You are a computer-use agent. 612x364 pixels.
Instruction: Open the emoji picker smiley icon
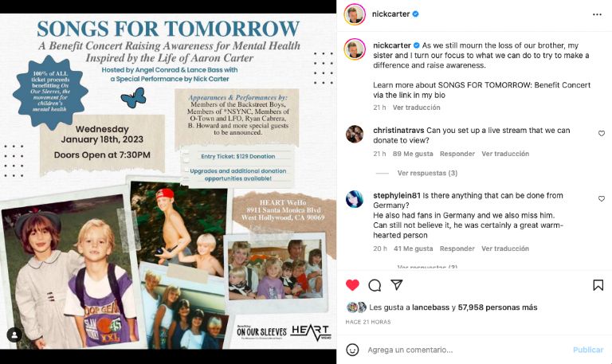click(352, 350)
